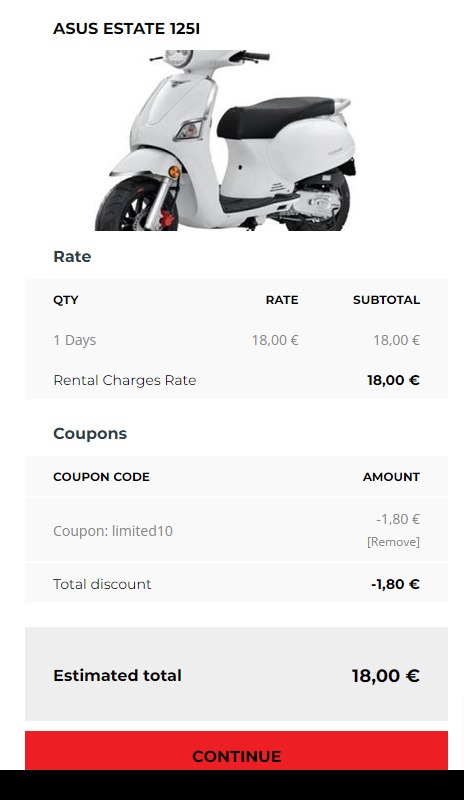Image resolution: width=464 pixels, height=800 pixels.
Task: Click the bold -1,80 € total discount
Action: pyautogui.click(x=395, y=584)
